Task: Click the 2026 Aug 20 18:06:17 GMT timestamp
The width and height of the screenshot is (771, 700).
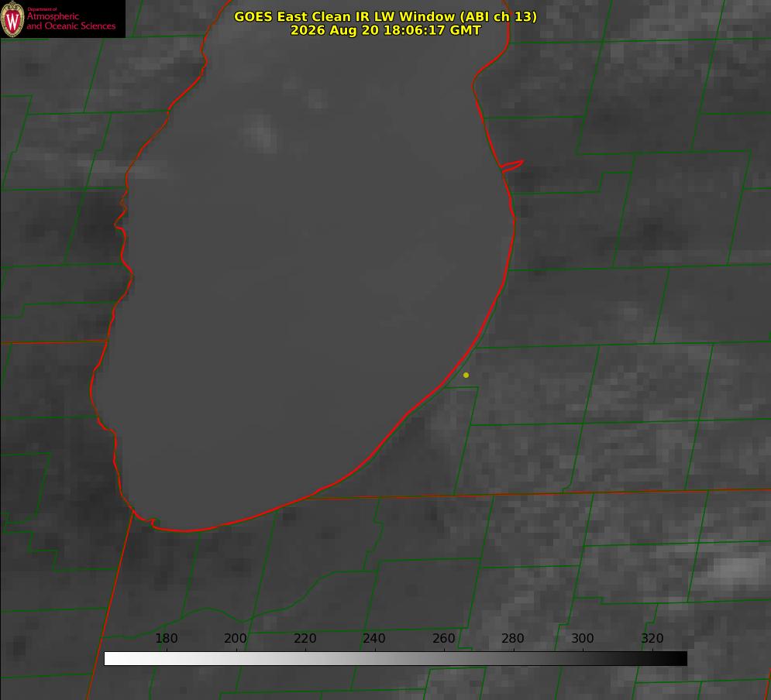Action: (x=385, y=30)
